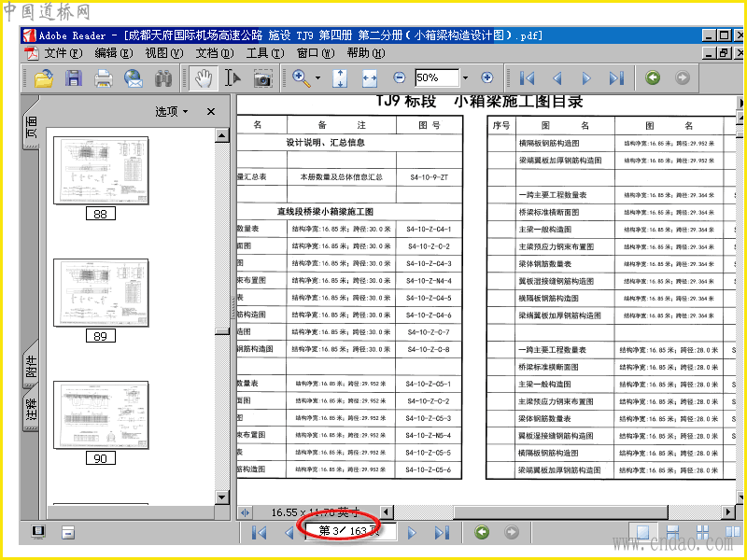The width and height of the screenshot is (747, 560).
Task: Open the 工具(T) menu
Action: point(265,53)
